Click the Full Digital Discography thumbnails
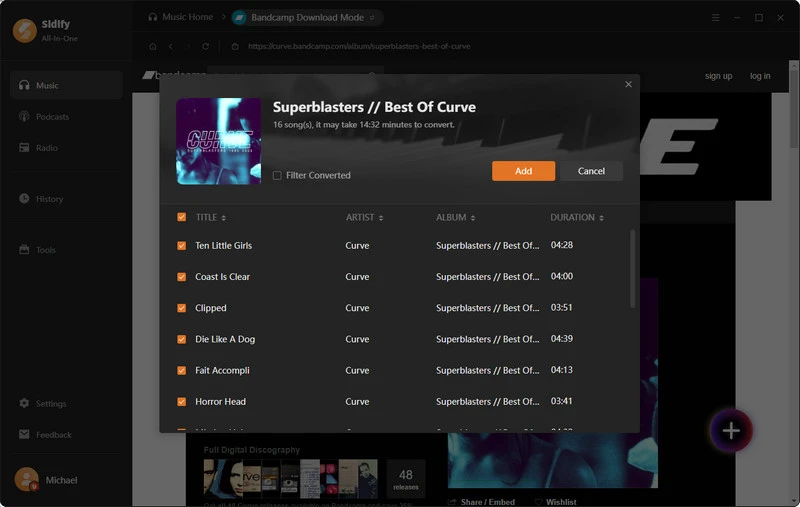Image resolution: width=800 pixels, height=507 pixels. [x=290, y=478]
